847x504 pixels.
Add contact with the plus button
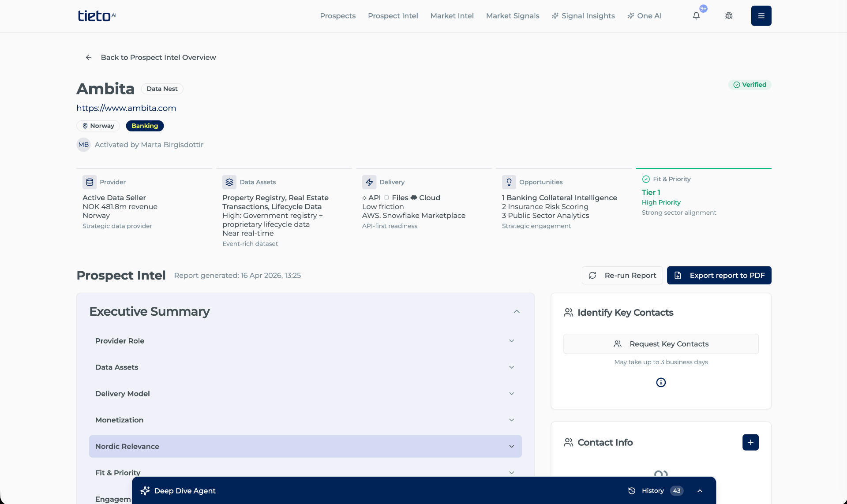point(750,442)
